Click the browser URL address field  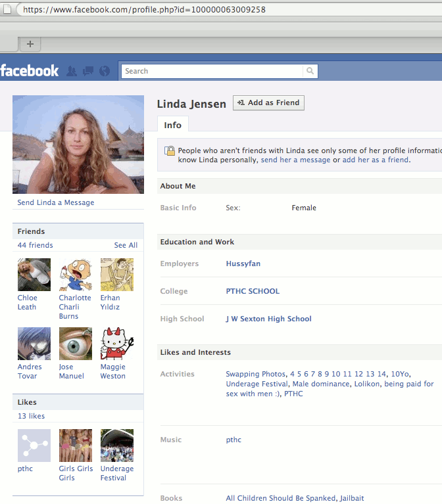point(230,9)
